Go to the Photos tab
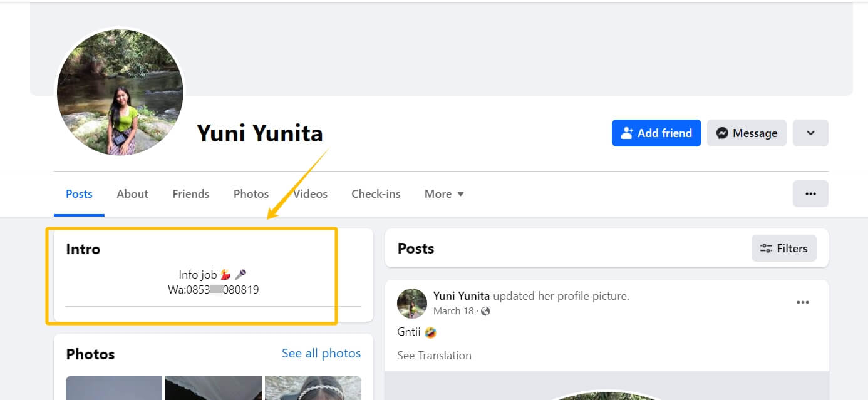Screen dimensions: 868x400 click(x=251, y=194)
